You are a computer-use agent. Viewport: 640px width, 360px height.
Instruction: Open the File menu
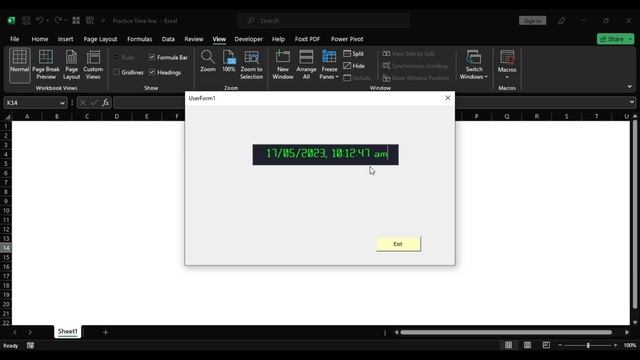15,39
